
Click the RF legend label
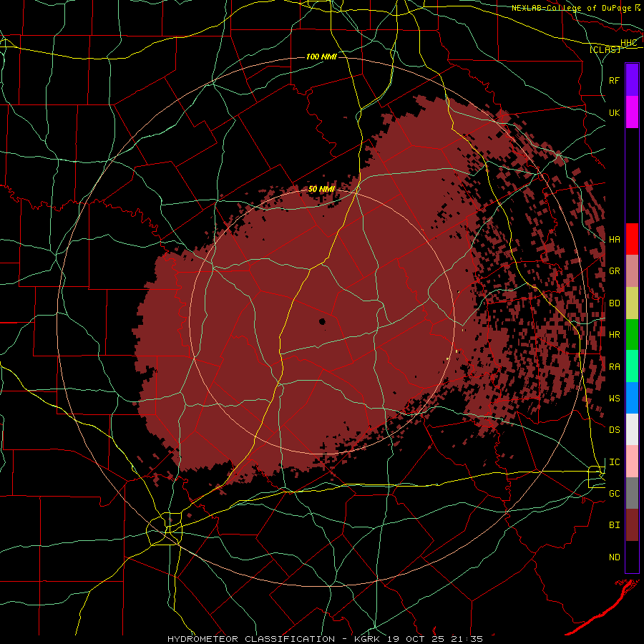[x=615, y=80]
